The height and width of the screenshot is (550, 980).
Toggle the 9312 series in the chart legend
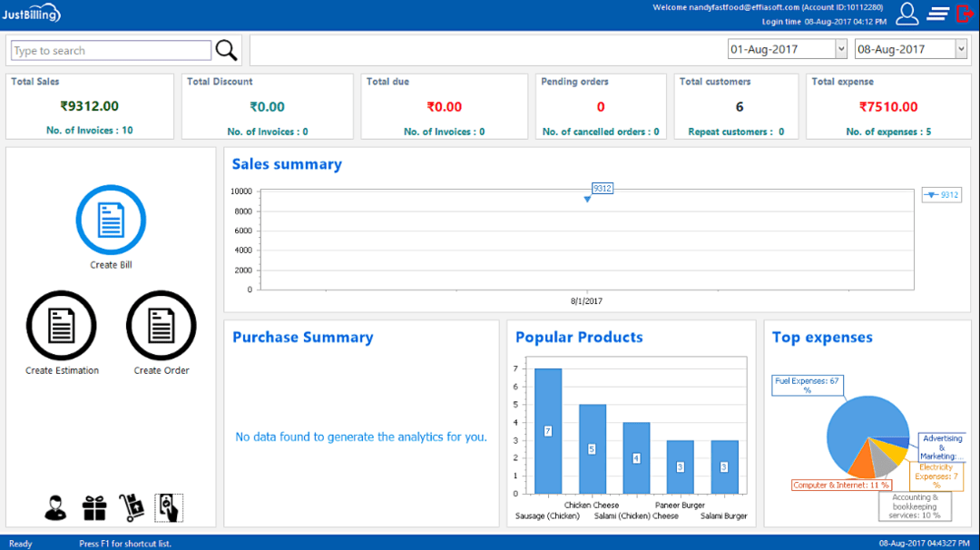point(941,194)
